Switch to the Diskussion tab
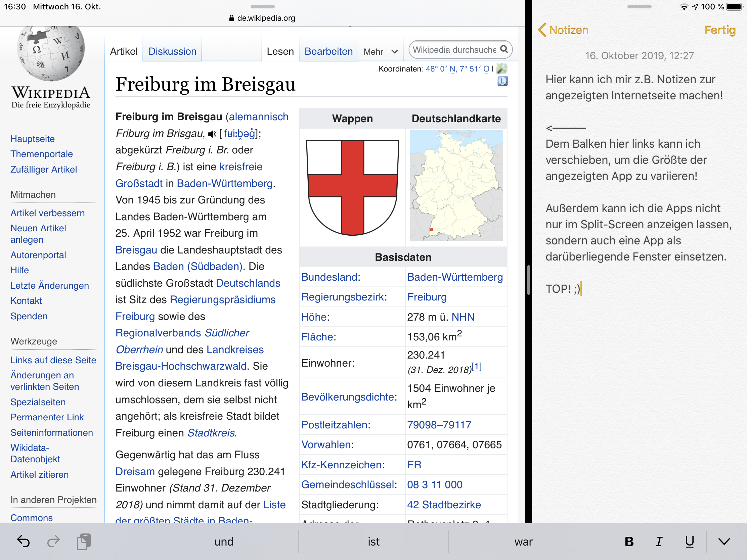The width and height of the screenshot is (747, 560). (x=172, y=51)
